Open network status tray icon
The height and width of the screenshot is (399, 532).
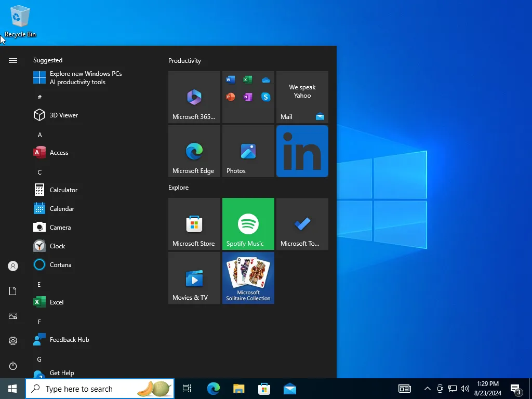(x=453, y=389)
